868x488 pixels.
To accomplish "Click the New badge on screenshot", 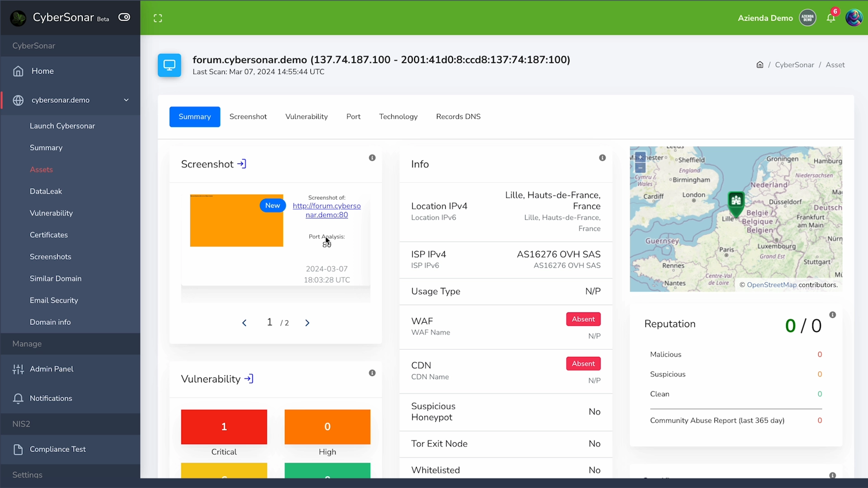I will tap(273, 206).
